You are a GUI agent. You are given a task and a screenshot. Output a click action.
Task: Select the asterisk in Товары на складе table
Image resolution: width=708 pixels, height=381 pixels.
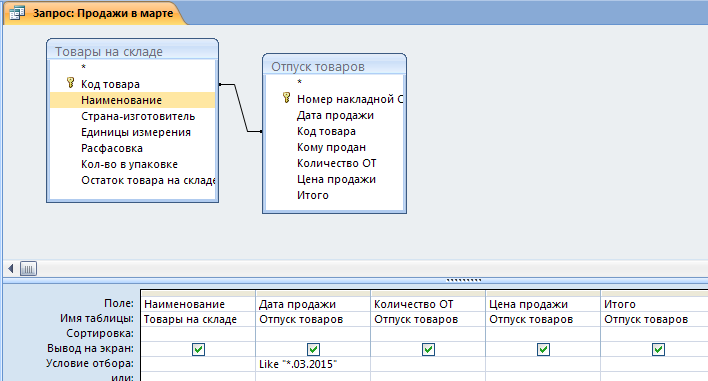pos(84,68)
